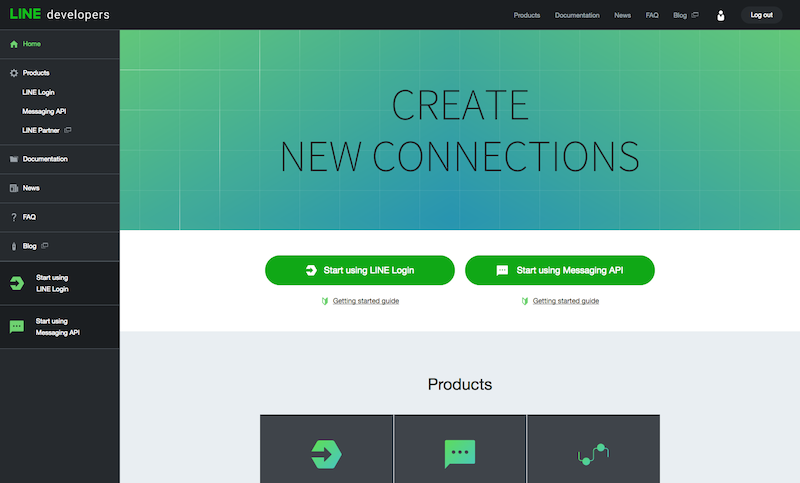Select Products in the sidebar
This screenshot has height=483, width=800.
point(36,73)
